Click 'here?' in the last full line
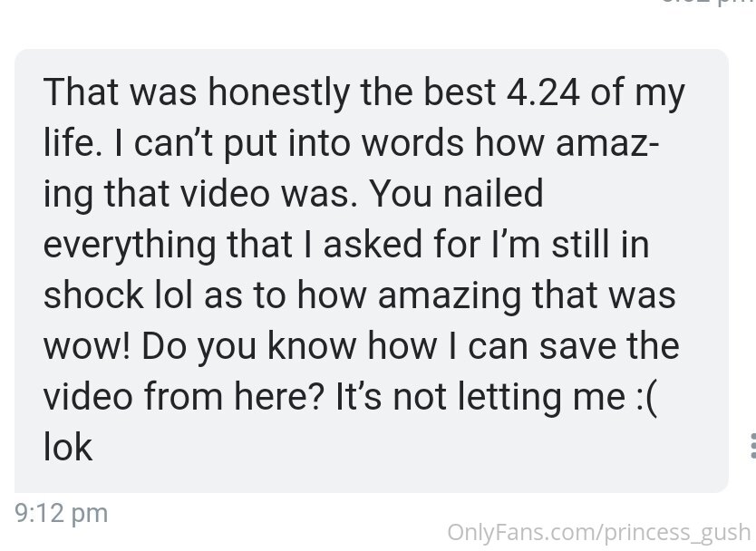 (x=278, y=397)
